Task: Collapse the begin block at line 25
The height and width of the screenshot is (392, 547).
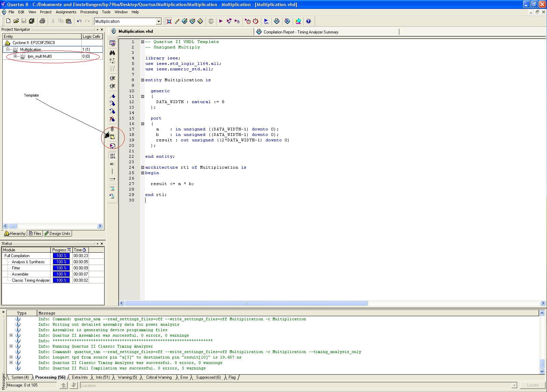Action: click(x=142, y=173)
